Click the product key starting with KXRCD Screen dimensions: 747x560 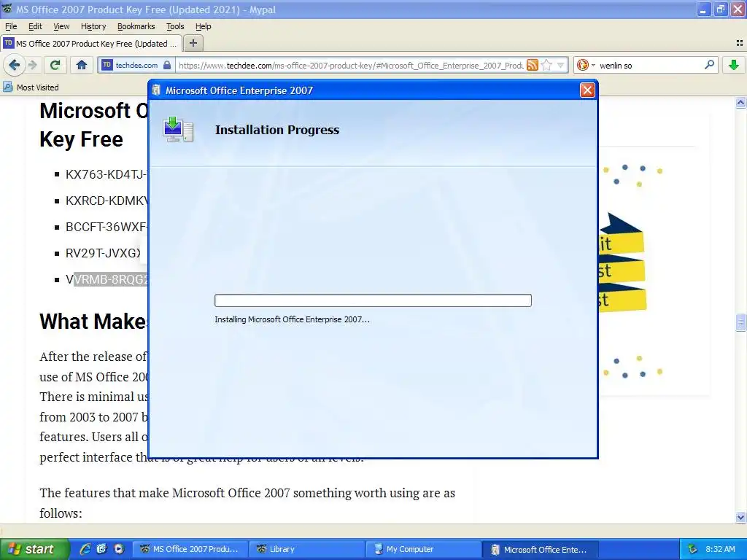click(107, 201)
